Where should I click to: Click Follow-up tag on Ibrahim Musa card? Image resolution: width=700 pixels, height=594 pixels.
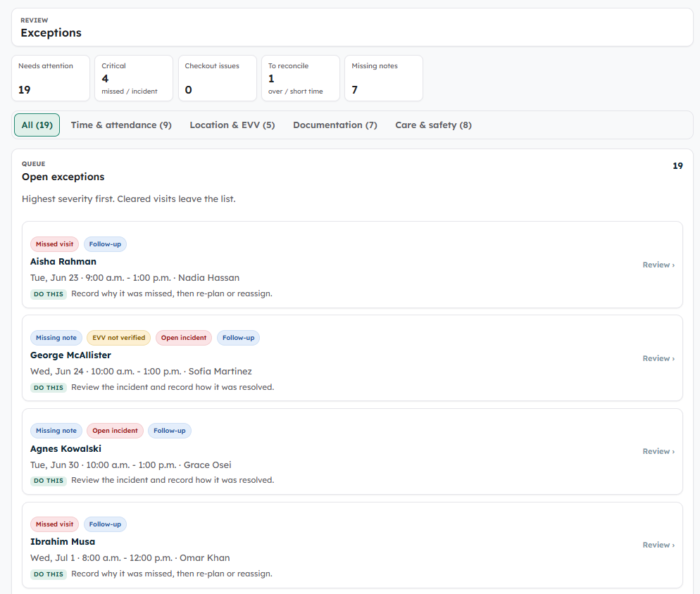coord(105,524)
